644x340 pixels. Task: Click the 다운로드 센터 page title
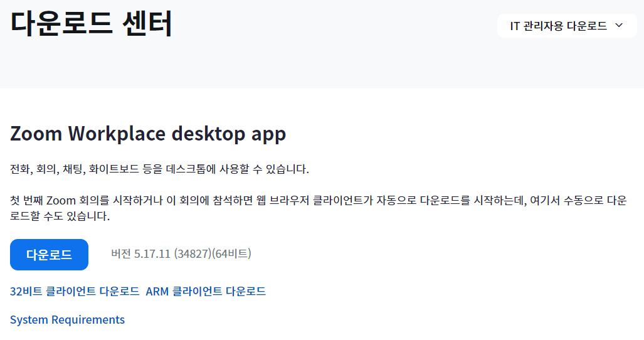[x=91, y=23]
